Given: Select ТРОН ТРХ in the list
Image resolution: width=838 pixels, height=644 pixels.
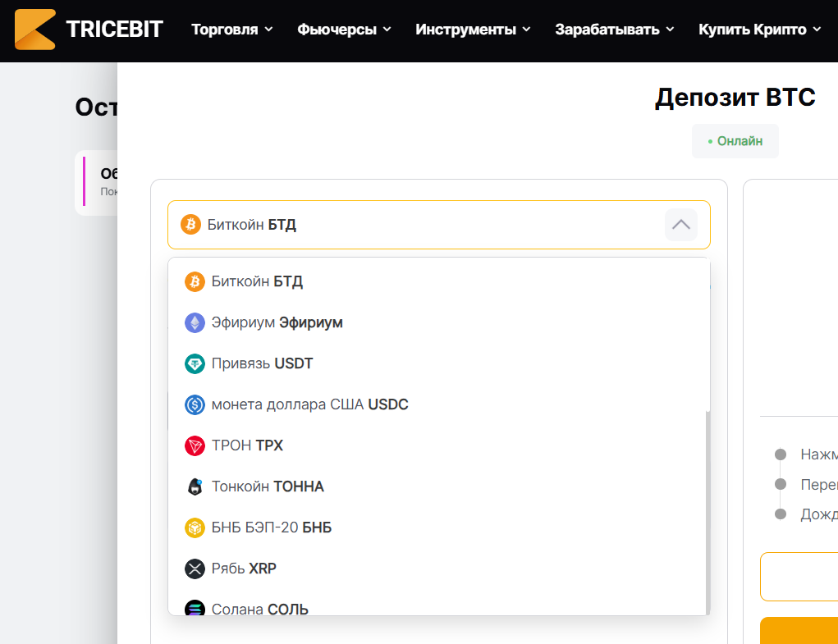Looking at the screenshot, I should click(x=437, y=445).
